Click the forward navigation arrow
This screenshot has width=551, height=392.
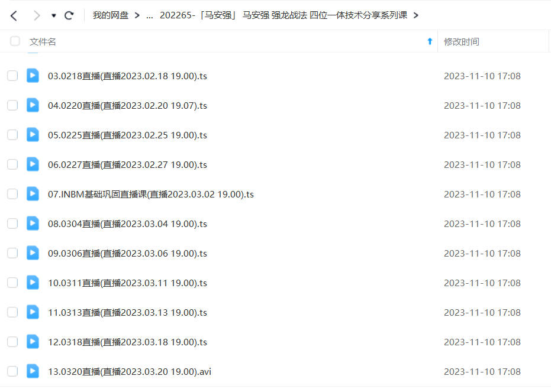(37, 15)
